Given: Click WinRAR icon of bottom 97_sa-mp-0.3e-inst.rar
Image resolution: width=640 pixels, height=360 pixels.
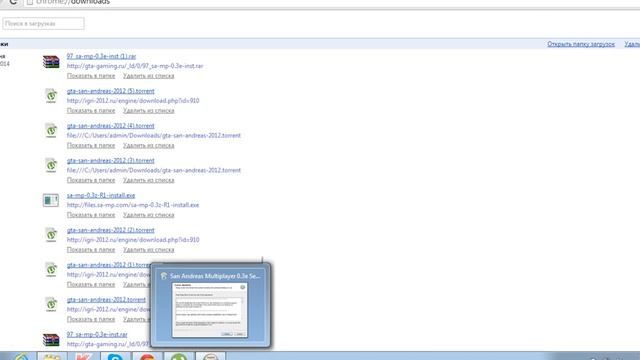Looking at the screenshot, I should coord(51,340).
